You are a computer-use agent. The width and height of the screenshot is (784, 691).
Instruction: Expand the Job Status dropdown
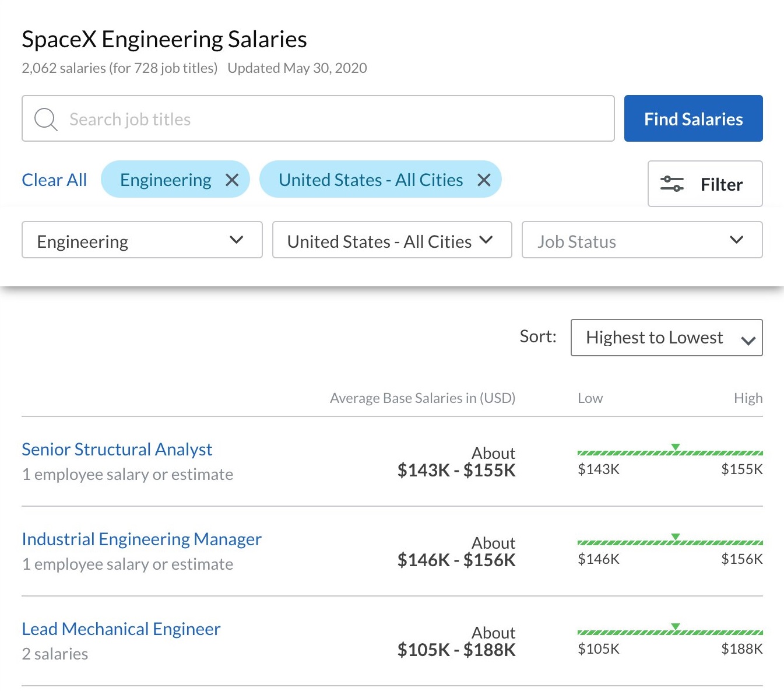[642, 240]
